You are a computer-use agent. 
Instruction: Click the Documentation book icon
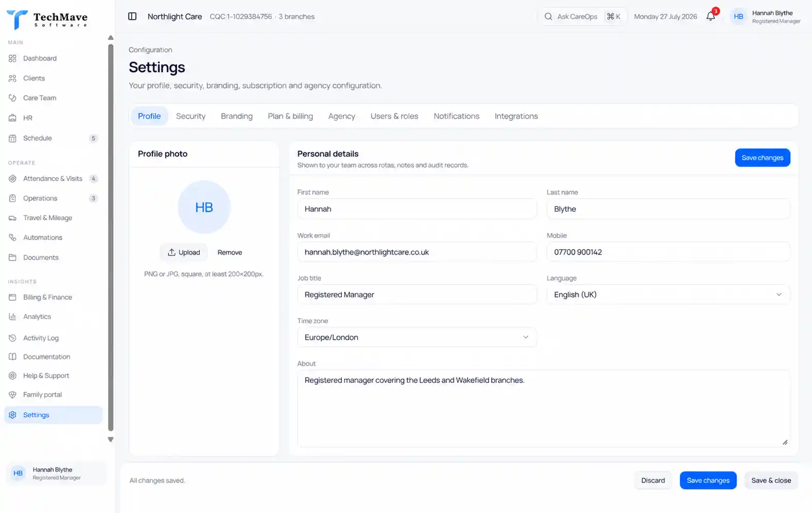point(12,357)
